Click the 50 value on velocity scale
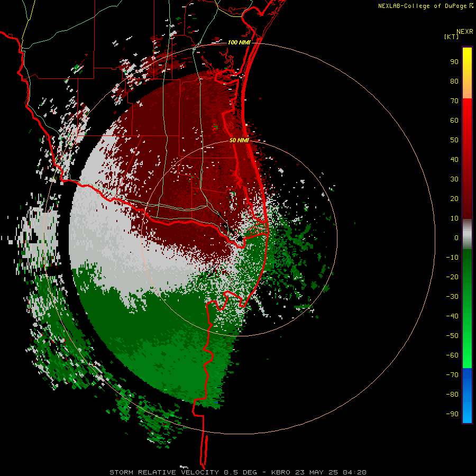 click(454, 140)
